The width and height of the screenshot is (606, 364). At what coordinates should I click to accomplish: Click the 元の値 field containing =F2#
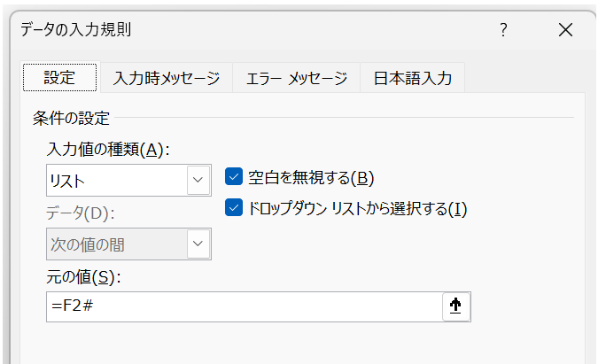(245, 306)
